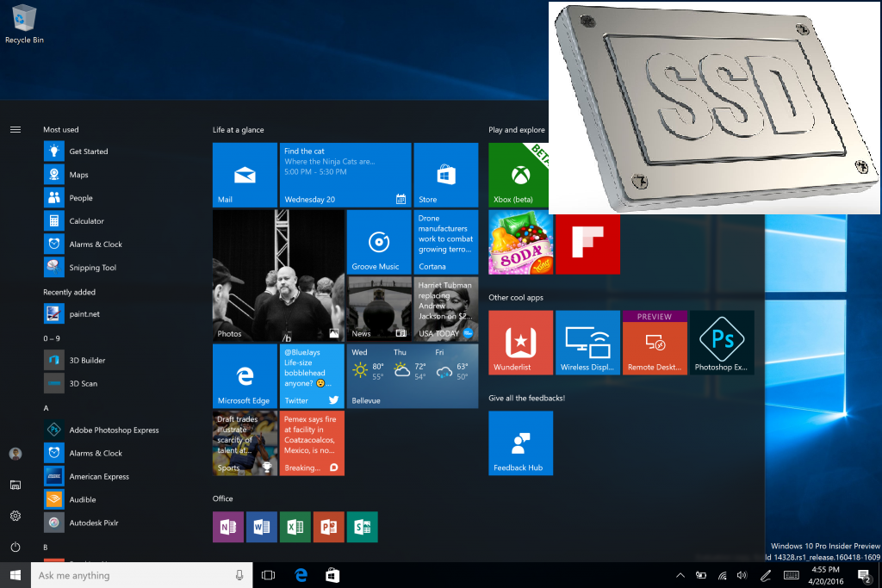Screen dimensions: 882x588
Task: Open the Bellevue weather tile
Action: [x=413, y=376]
